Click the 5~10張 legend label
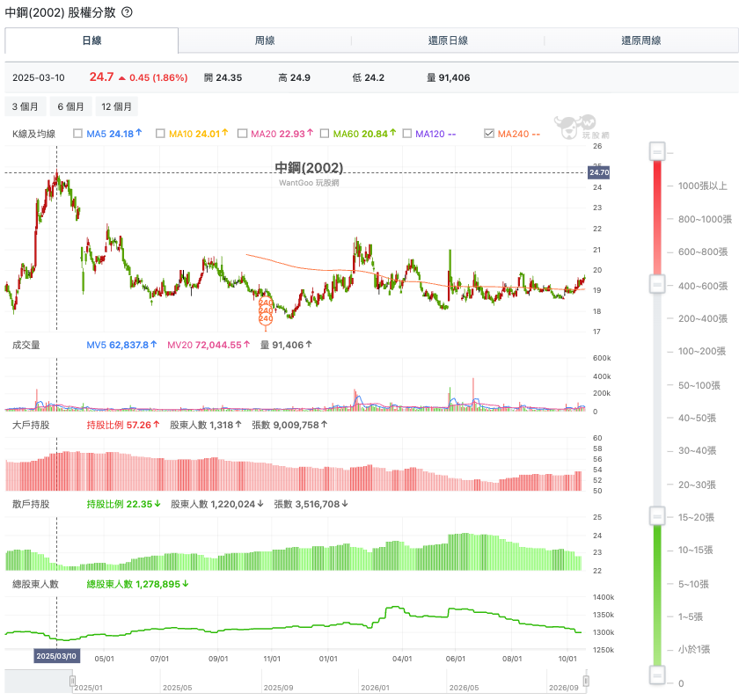Screen dimensions: 739x700 (x=693, y=584)
